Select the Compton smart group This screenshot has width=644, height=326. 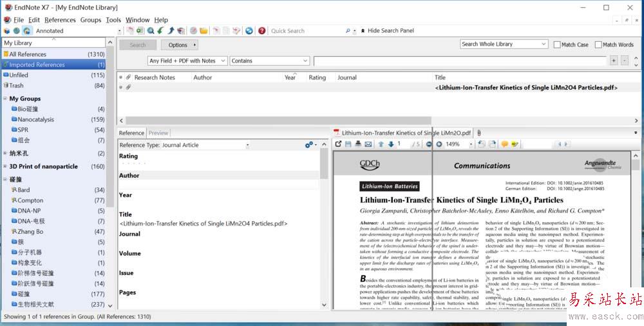point(54,200)
